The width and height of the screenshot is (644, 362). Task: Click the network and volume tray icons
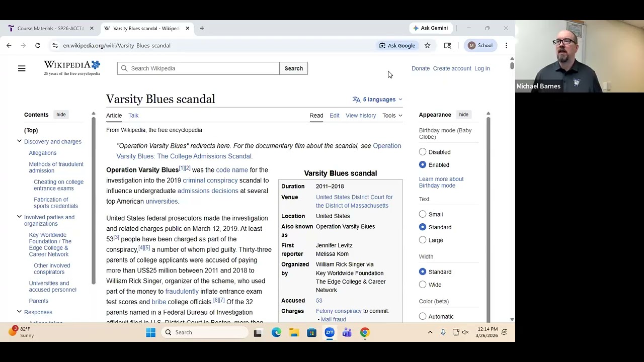pos(460,332)
